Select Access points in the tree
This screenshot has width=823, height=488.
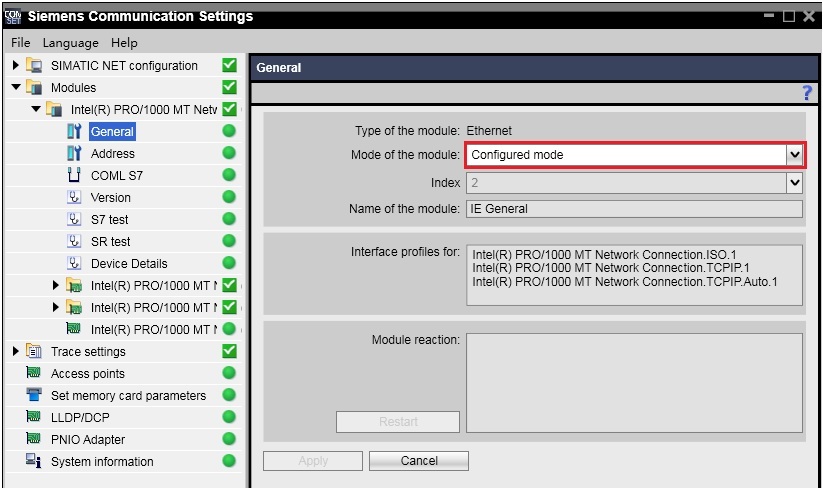coord(88,374)
